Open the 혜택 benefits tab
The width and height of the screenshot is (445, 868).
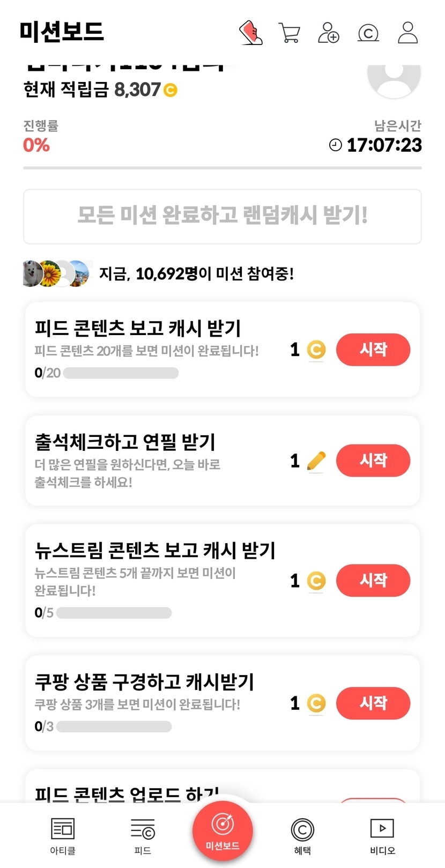pos(302,836)
